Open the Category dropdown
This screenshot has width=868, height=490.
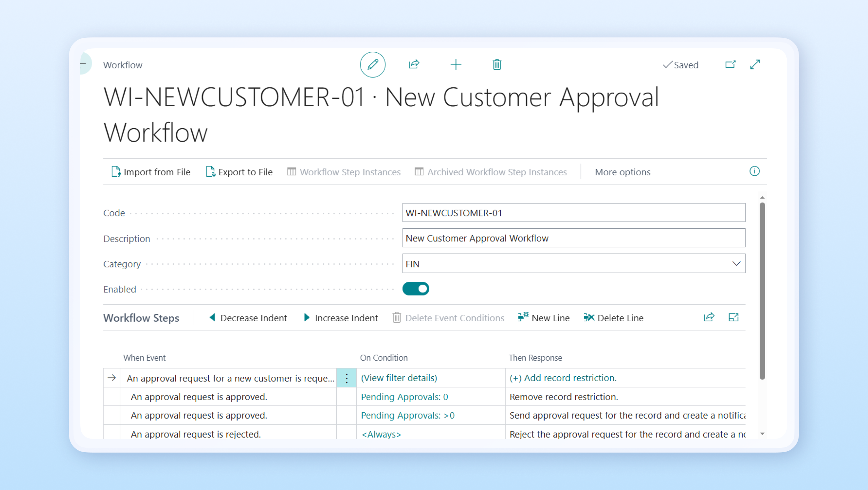pos(737,263)
